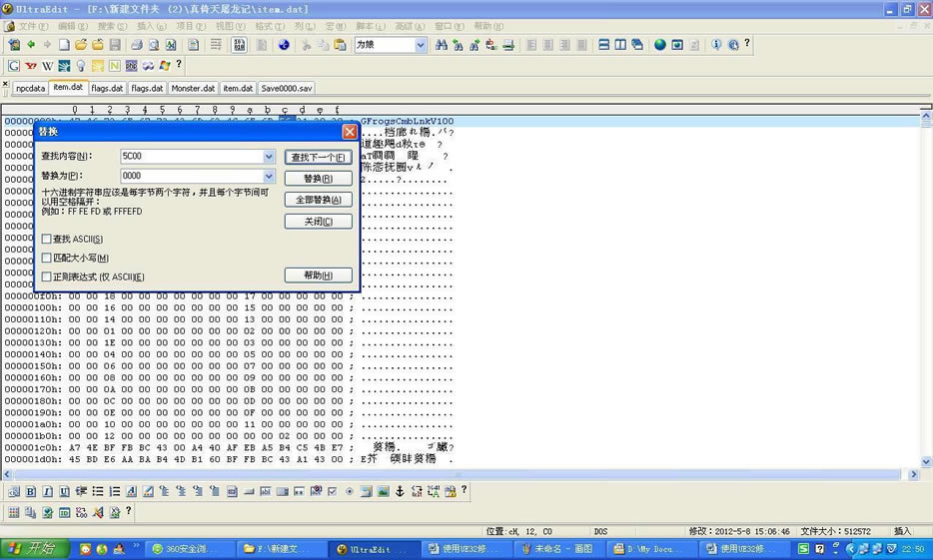This screenshot has height=560, width=933.
Task: Click the Underline U icon in bottom toolbar
Action: (x=64, y=491)
